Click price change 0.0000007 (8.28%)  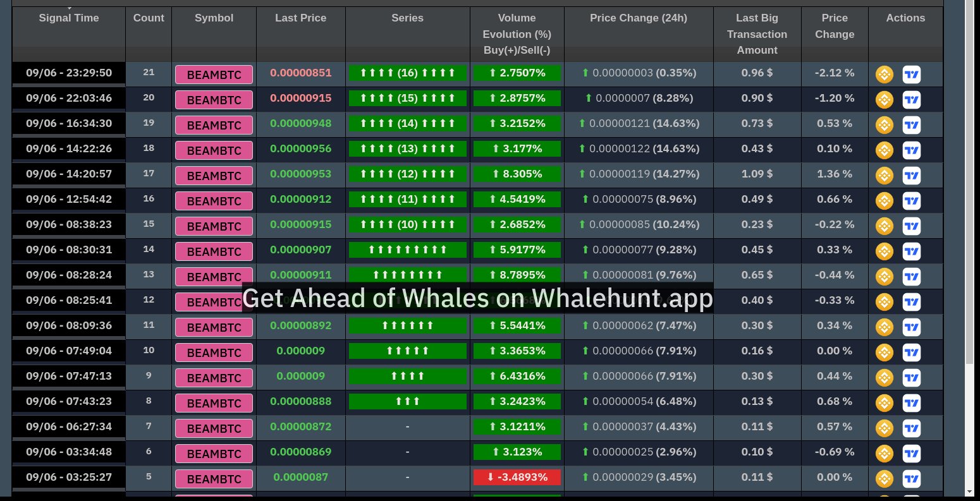[x=639, y=98]
